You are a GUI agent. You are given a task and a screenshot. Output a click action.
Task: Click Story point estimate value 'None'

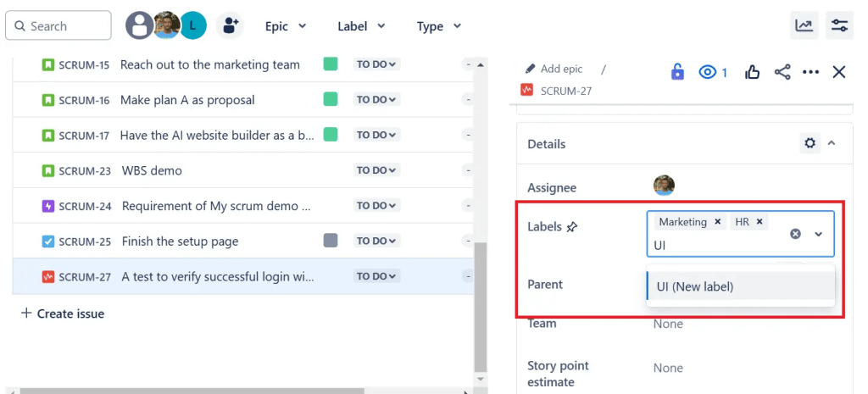pyautogui.click(x=668, y=368)
